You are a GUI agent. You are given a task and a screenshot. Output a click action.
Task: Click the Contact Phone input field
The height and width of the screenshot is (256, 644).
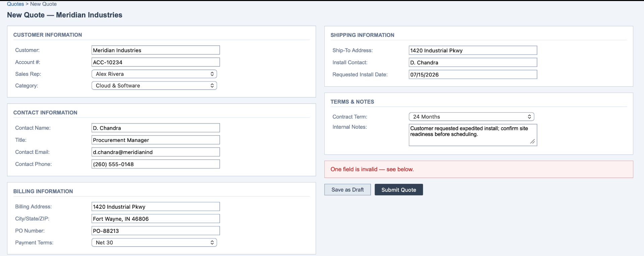click(x=156, y=164)
